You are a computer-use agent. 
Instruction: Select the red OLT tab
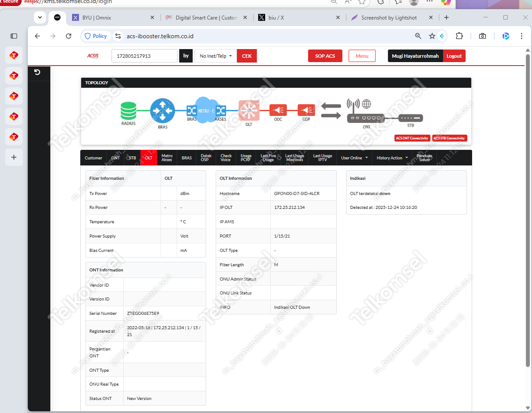148,158
